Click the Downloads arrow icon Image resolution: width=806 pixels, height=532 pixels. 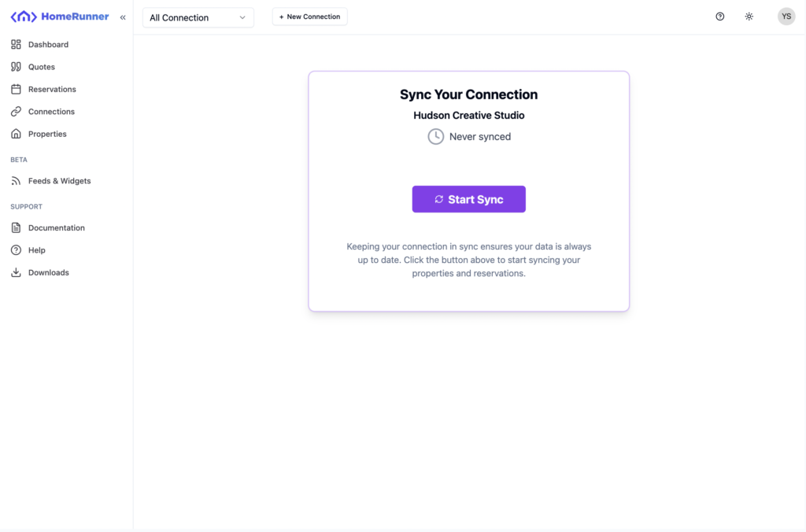coord(16,273)
